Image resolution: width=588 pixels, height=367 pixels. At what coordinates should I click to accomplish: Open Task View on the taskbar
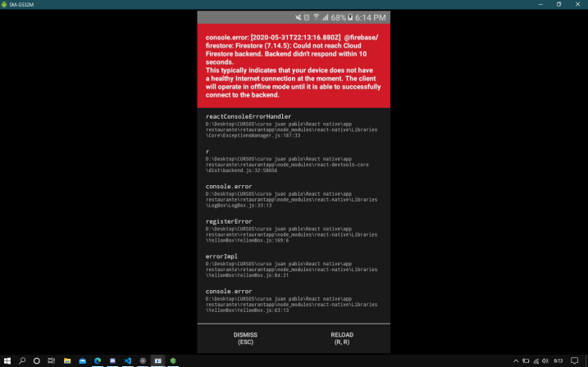[52, 360]
